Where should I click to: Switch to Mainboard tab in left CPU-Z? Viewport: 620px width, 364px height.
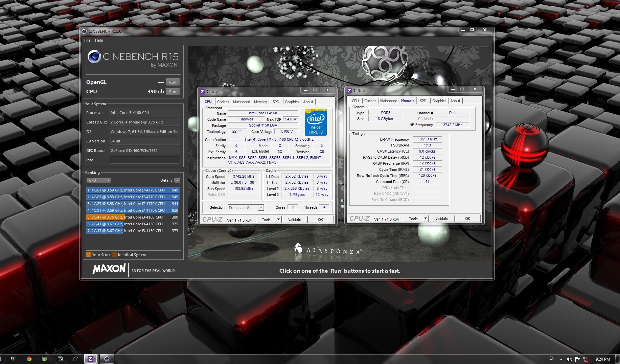[242, 102]
